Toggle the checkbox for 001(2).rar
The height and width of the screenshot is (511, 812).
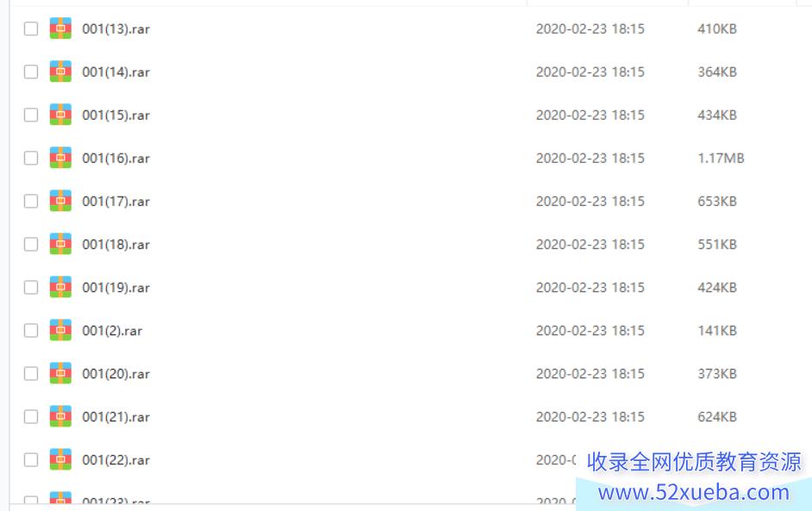31,330
